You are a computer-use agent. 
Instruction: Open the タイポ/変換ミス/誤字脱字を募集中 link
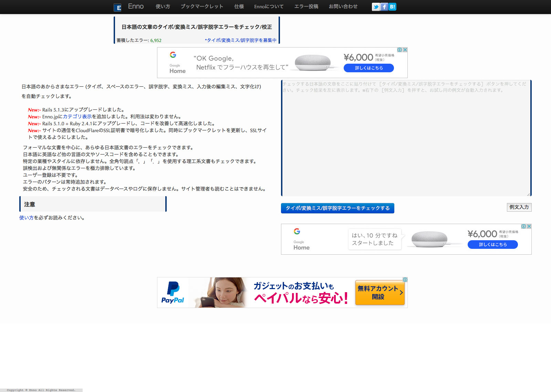coord(240,40)
